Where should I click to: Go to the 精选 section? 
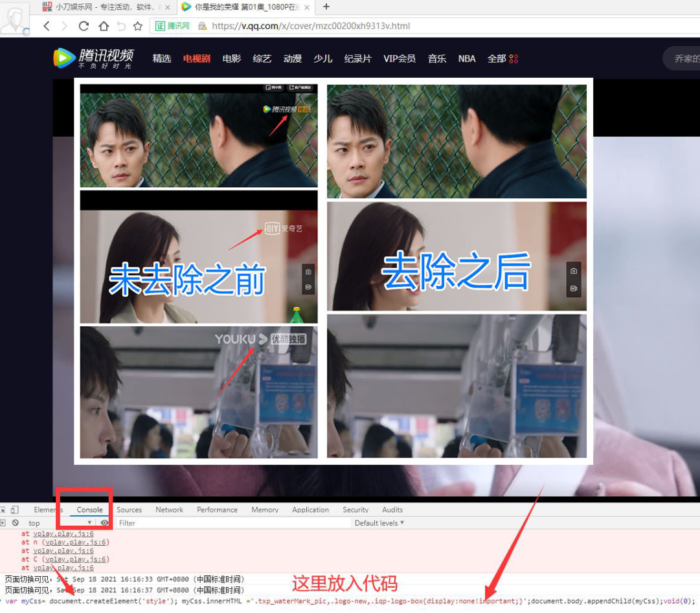pyautogui.click(x=162, y=58)
